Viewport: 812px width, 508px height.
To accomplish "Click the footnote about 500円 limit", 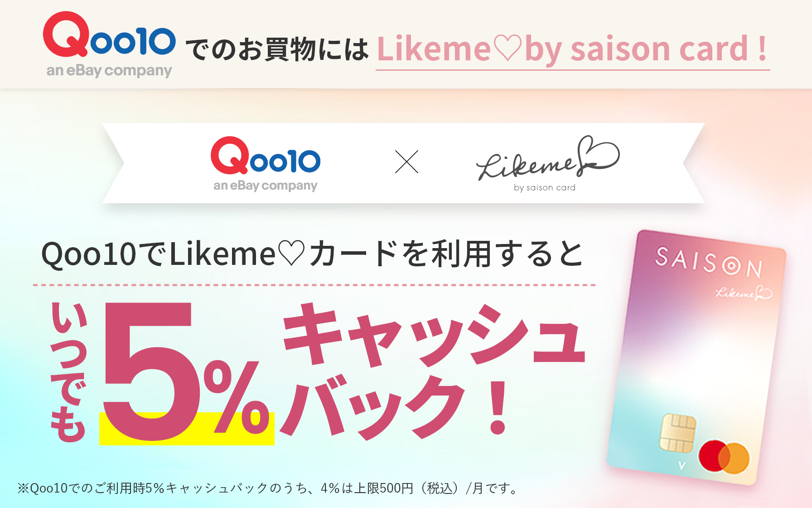I will coord(268,488).
